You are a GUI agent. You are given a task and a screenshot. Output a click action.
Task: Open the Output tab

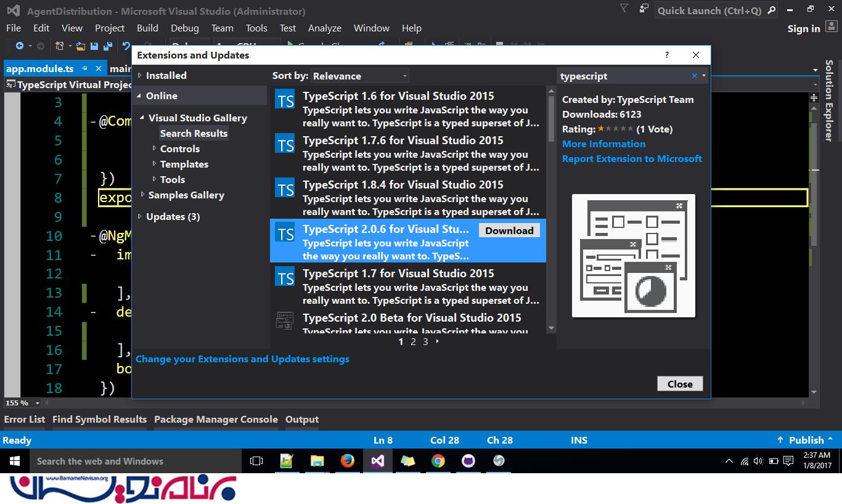click(x=302, y=419)
